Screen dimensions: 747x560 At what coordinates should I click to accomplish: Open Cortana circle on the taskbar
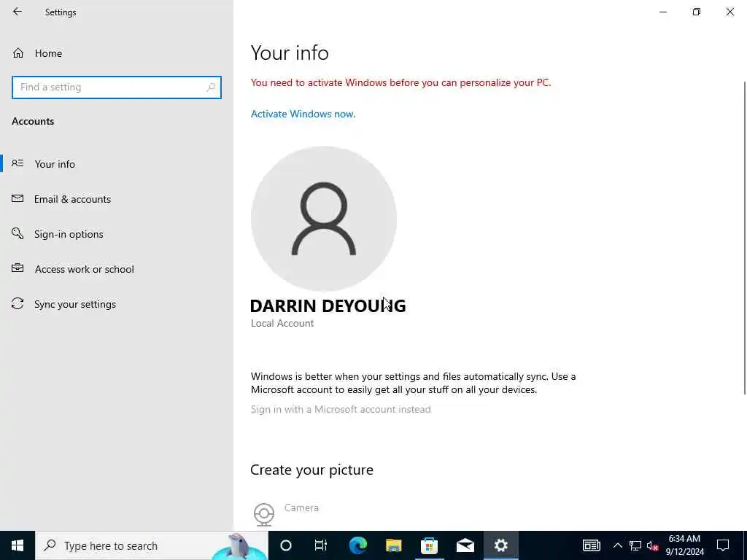click(286, 545)
